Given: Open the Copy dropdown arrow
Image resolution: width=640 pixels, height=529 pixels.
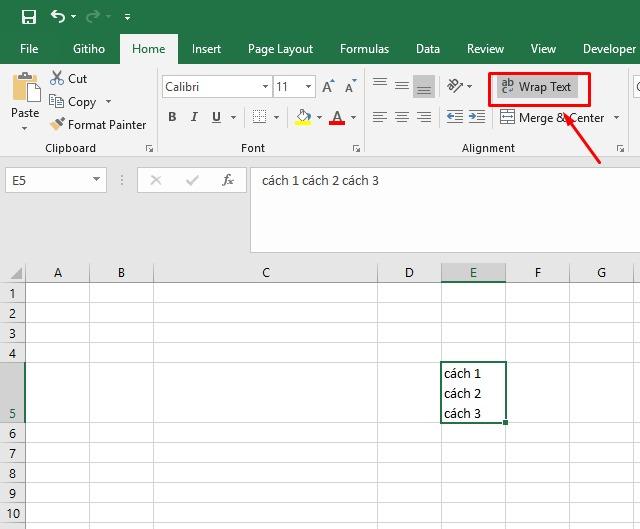Looking at the screenshot, I should [108, 101].
